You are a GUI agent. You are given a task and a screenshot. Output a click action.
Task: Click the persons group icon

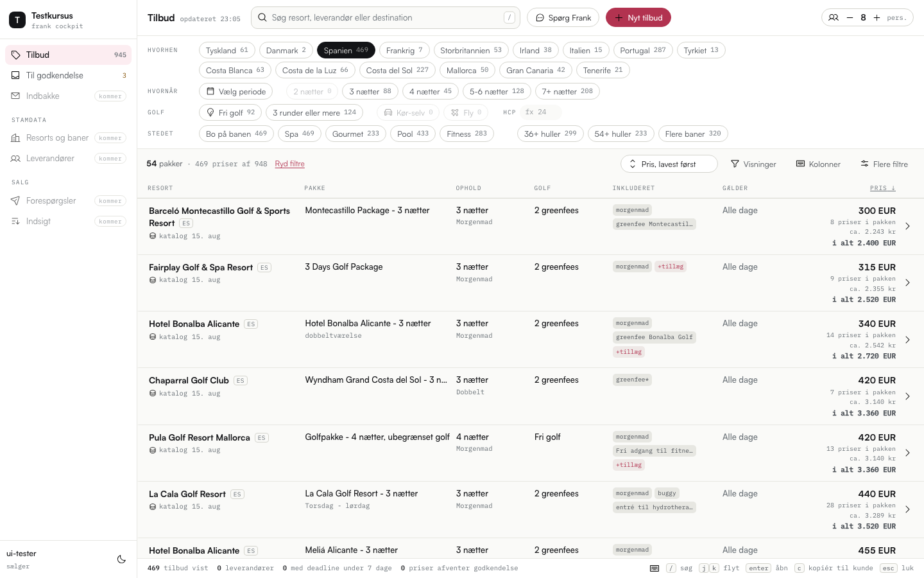834,18
